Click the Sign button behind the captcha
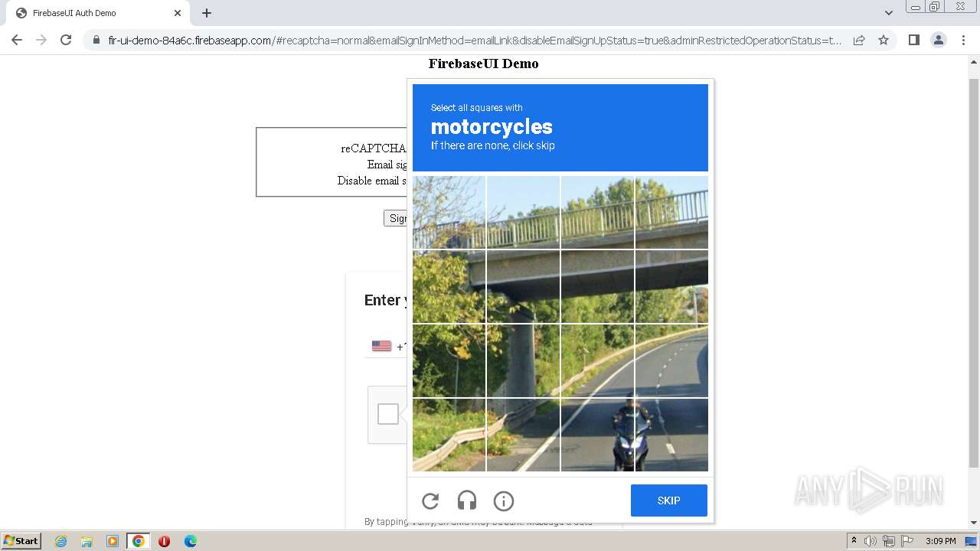This screenshot has height=551, width=980. pyautogui.click(x=395, y=218)
